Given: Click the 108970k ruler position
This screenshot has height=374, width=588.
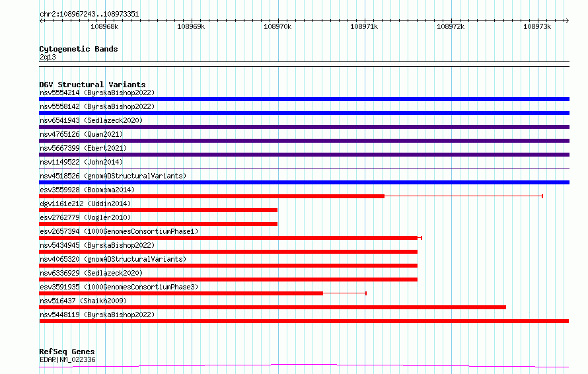Looking at the screenshot, I should pos(277,26).
